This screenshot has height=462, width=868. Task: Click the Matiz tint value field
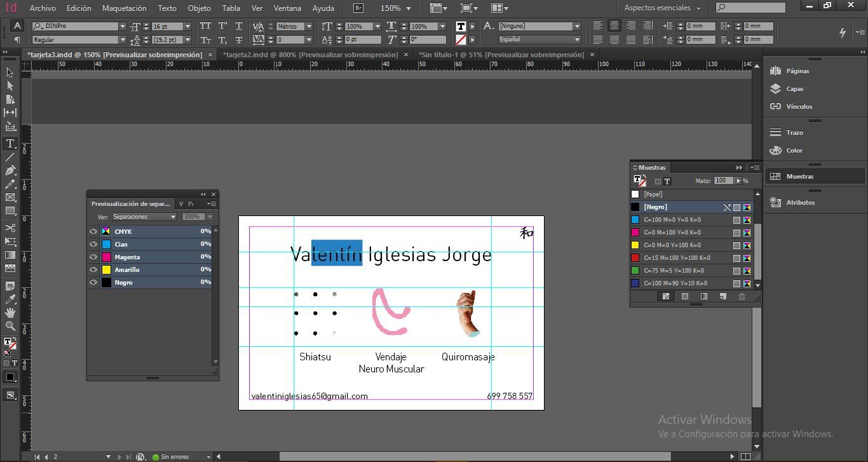[723, 181]
